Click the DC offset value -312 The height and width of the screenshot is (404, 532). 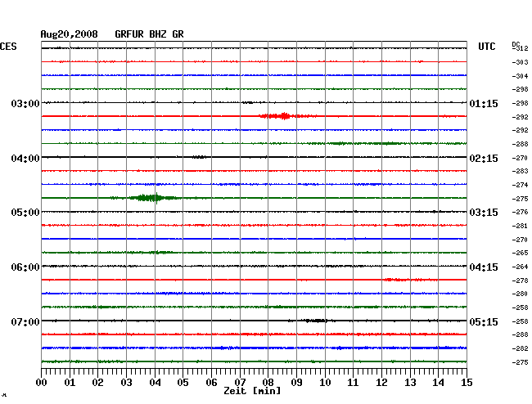[520, 48]
